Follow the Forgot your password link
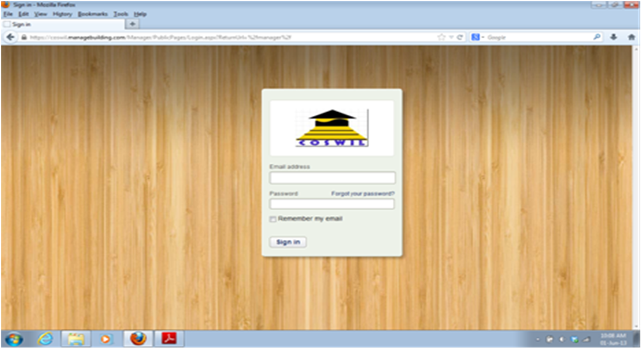Viewport: 644px width, 351px height. [x=363, y=194]
